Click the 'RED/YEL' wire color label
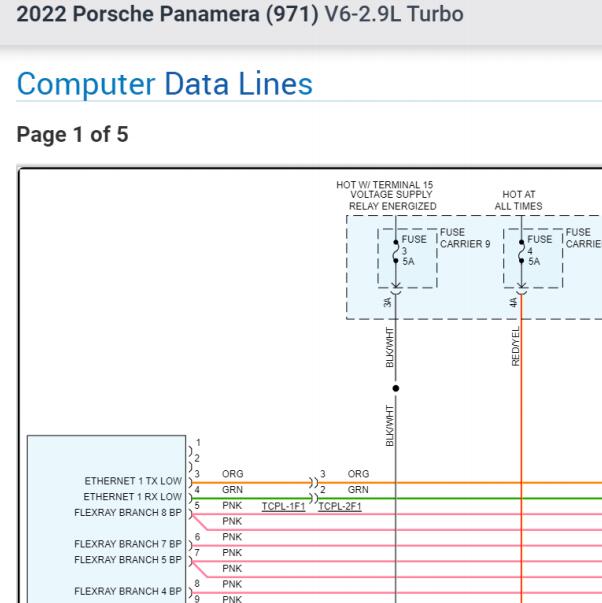 pos(516,346)
